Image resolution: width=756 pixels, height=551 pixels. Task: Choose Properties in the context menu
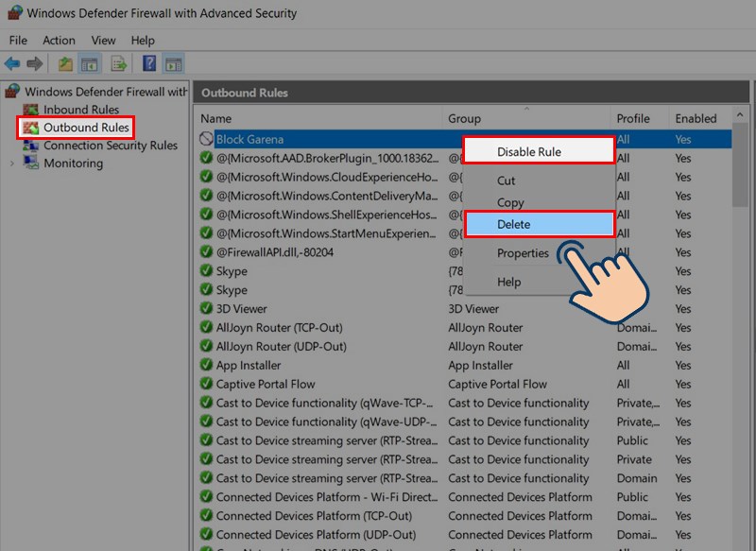point(524,253)
